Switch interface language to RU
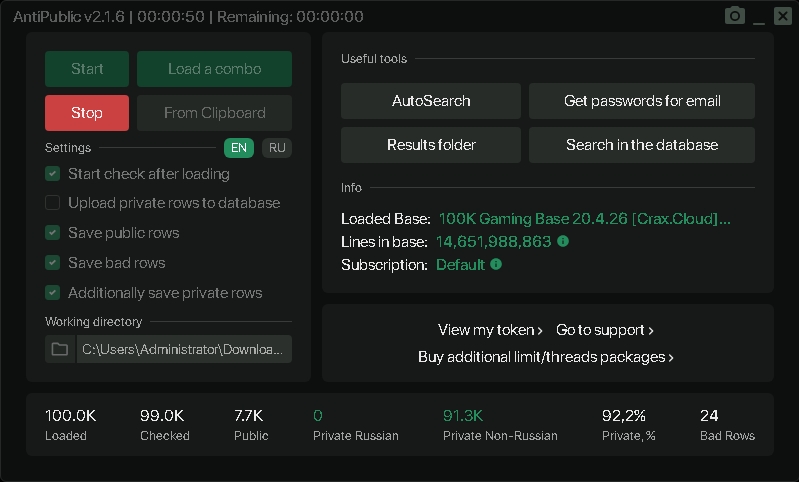This screenshot has height=482, width=799. click(x=277, y=148)
